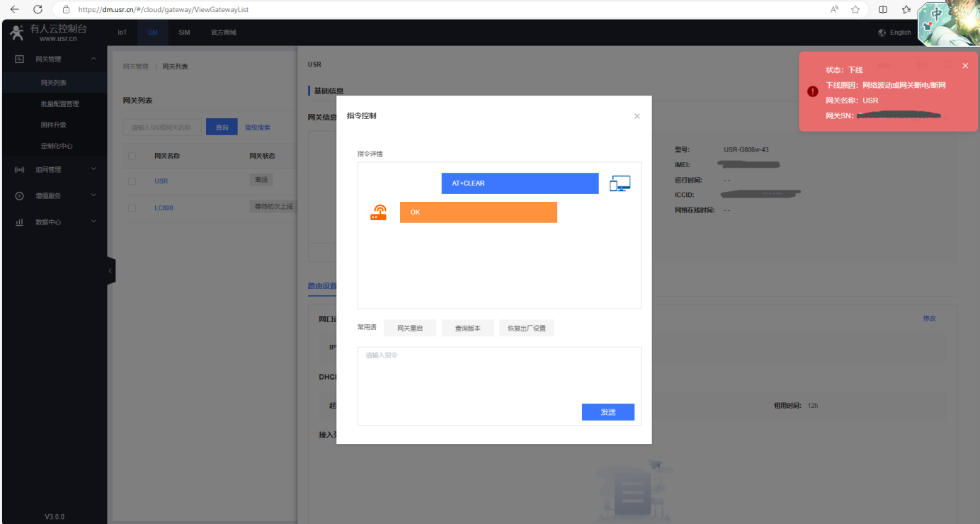Open browser split screen icon
980x524 pixels.
point(883,9)
